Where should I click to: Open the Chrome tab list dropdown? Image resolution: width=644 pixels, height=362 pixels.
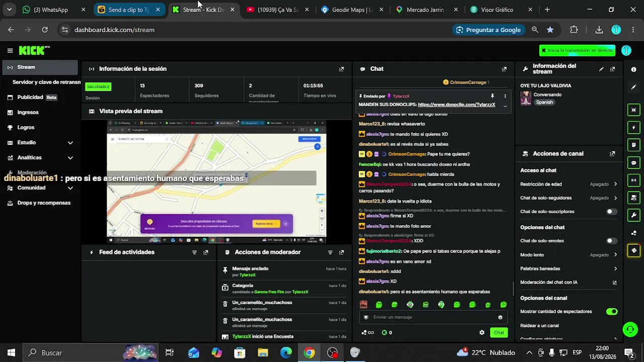pyautogui.click(x=9, y=10)
